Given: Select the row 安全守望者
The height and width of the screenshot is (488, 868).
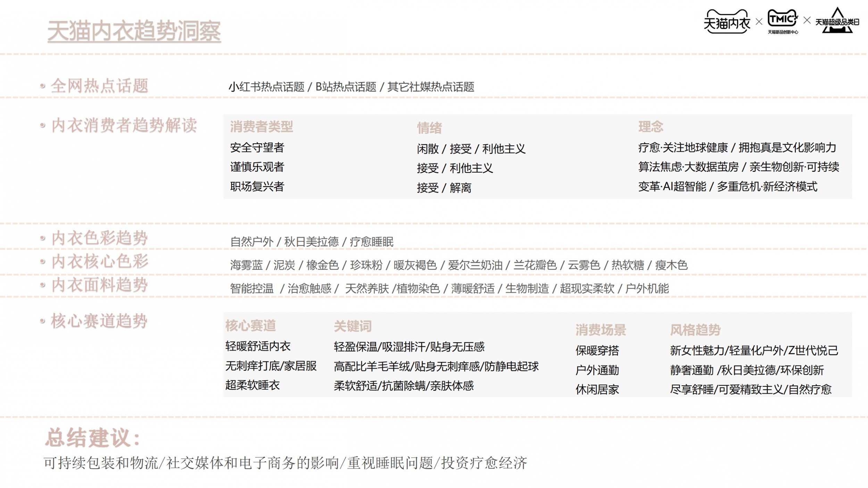Looking at the screenshot, I should [x=257, y=148].
